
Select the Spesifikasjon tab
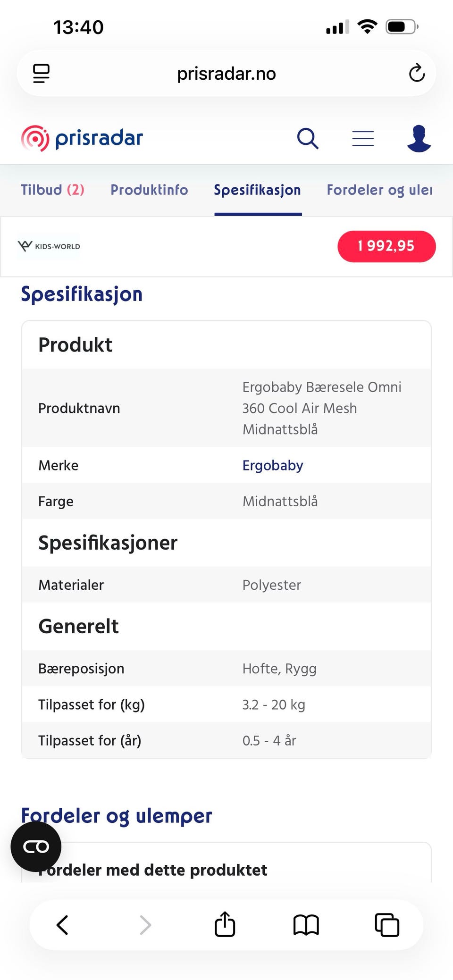(258, 190)
